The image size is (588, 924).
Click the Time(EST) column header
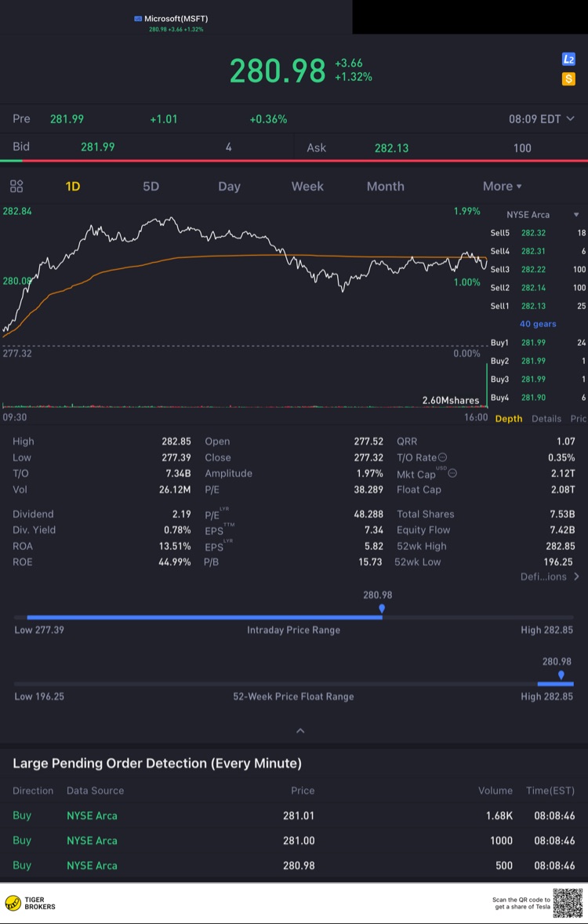550,790
